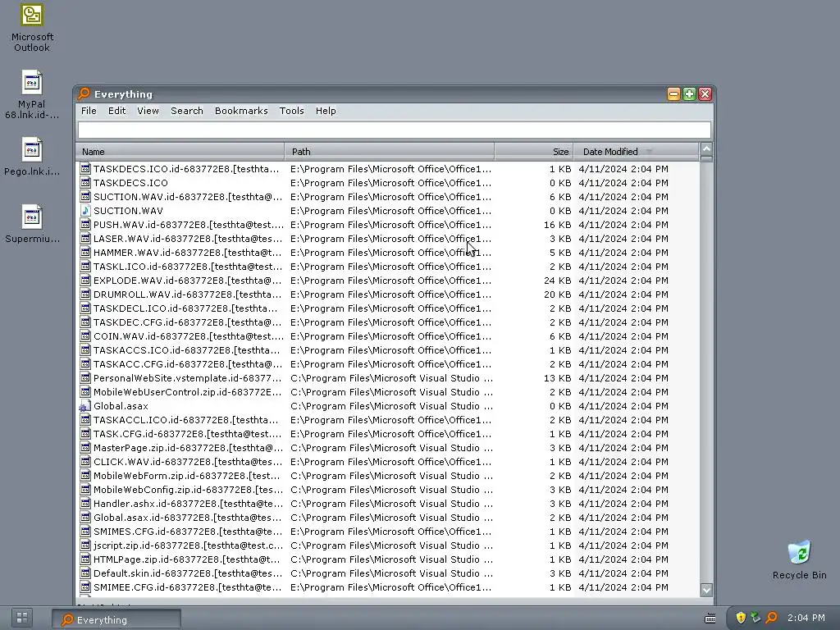The image size is (840, 630).
Task: Click the icon beside PUSH.WAV.id-683772E8 row
Action: (85, 225)
